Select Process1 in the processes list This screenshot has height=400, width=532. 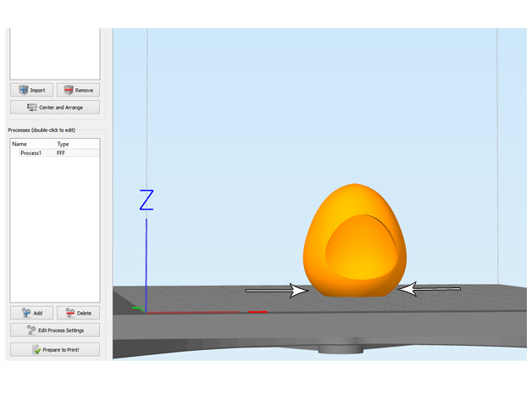(31, 153)
